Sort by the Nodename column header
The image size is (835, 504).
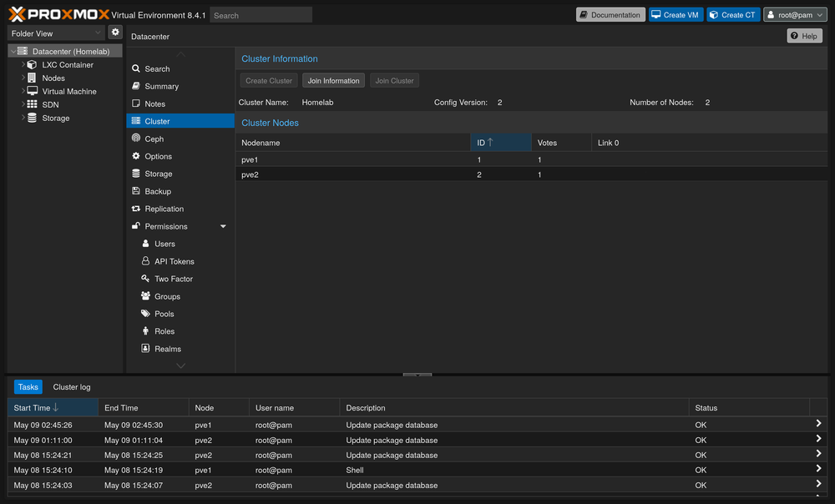point(353,143)
